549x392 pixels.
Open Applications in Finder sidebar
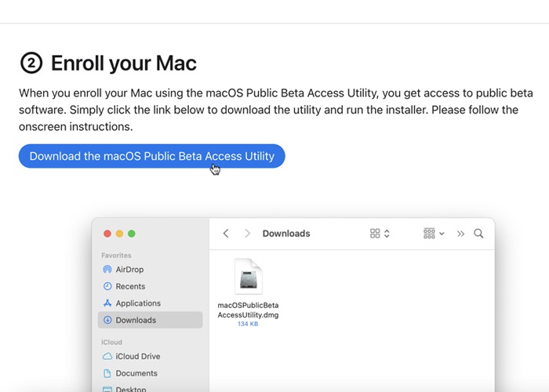150,303
